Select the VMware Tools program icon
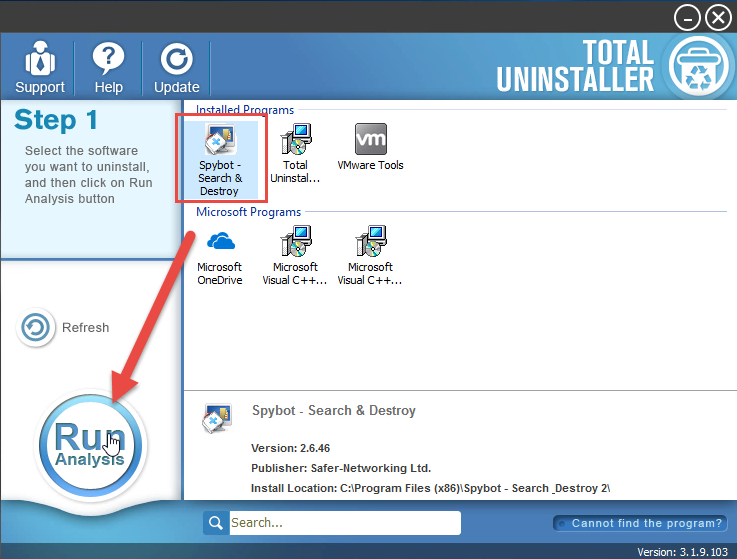Viewport: 737px width, 559px height. coord(370,147)
